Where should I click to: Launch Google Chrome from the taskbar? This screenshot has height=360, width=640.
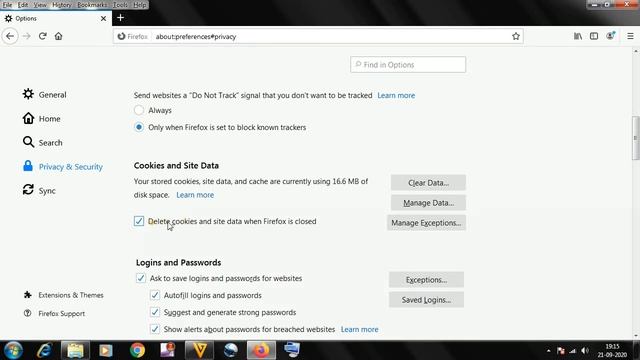(138, 350)
